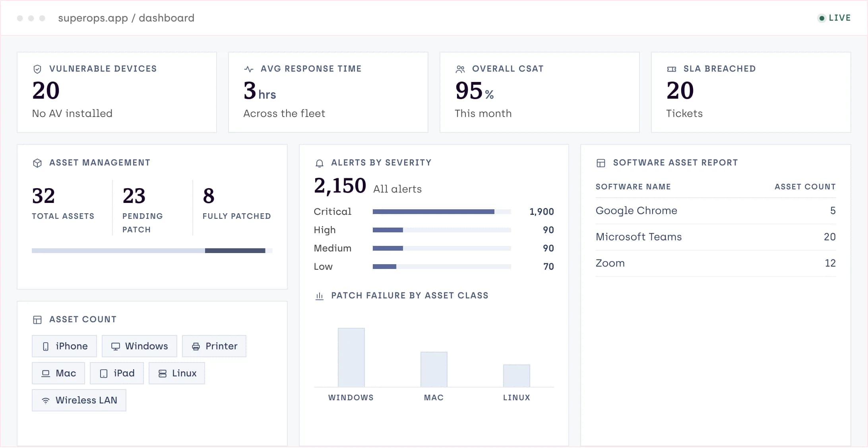868x448 pixels.
Task: Click the bar chart icon by Patch Failure heading
Action: pos(320,296)
